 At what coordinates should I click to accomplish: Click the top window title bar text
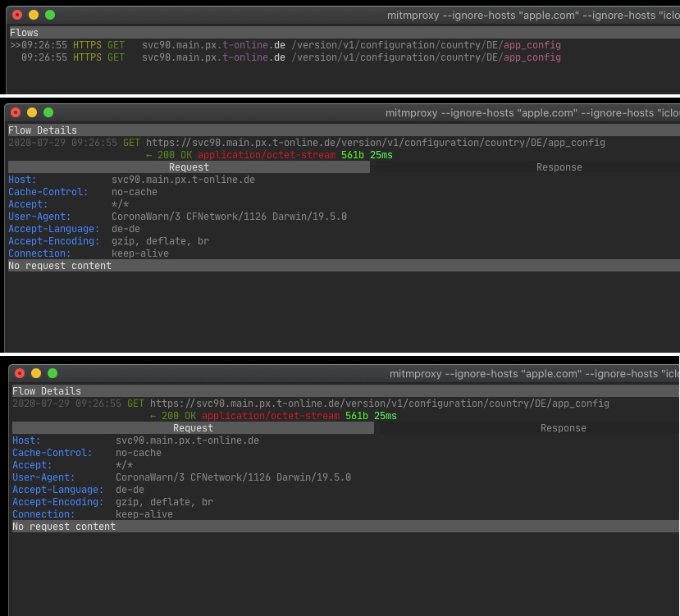pyautogui.click(x=533, y=16)
